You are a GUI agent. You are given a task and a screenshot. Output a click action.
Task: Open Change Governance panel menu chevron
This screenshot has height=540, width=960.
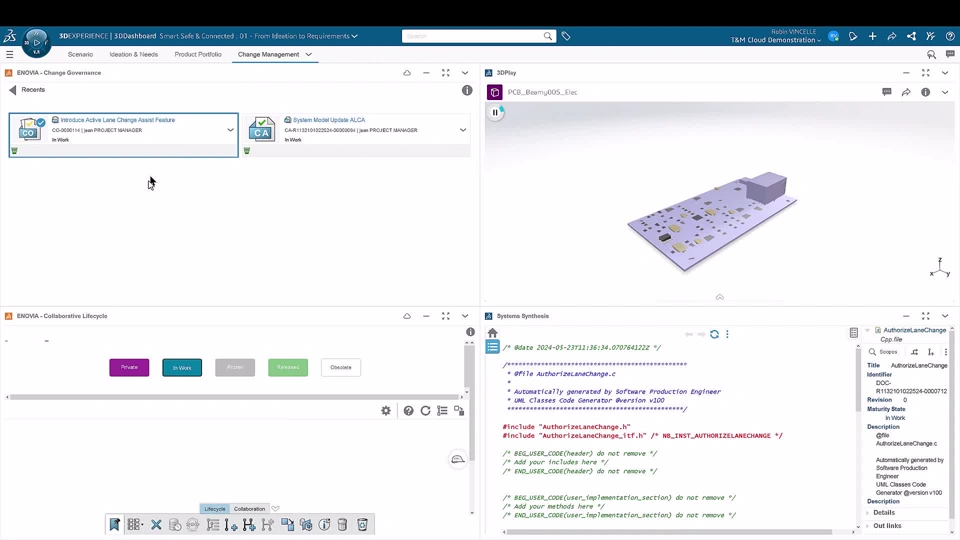[465, 73]
